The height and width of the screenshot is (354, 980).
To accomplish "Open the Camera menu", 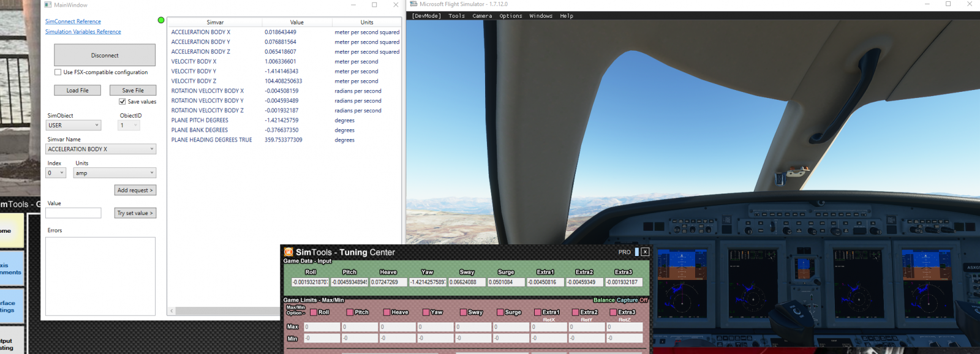I will [482, 16].
